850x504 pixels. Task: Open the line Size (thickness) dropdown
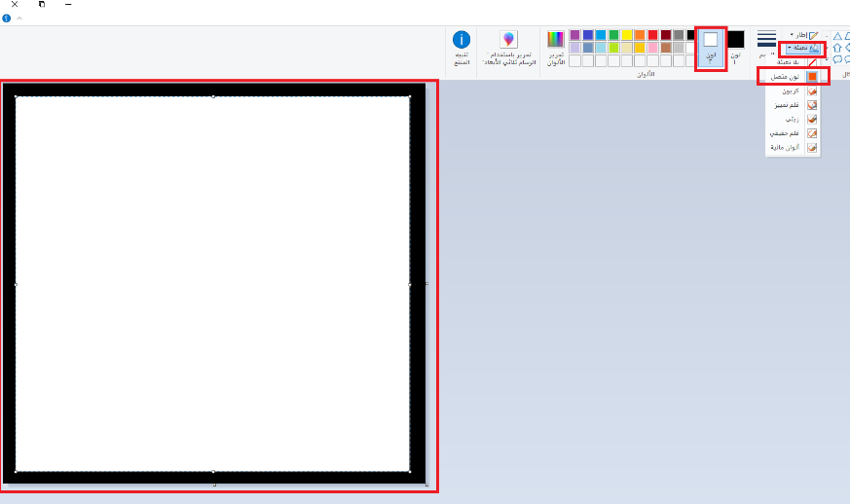point(766,45)
